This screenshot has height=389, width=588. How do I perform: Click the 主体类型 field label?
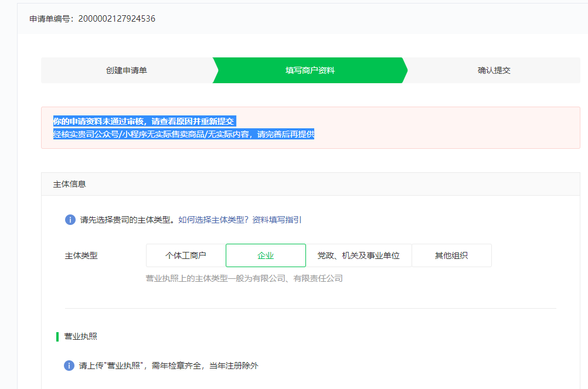tap(81, 255)
